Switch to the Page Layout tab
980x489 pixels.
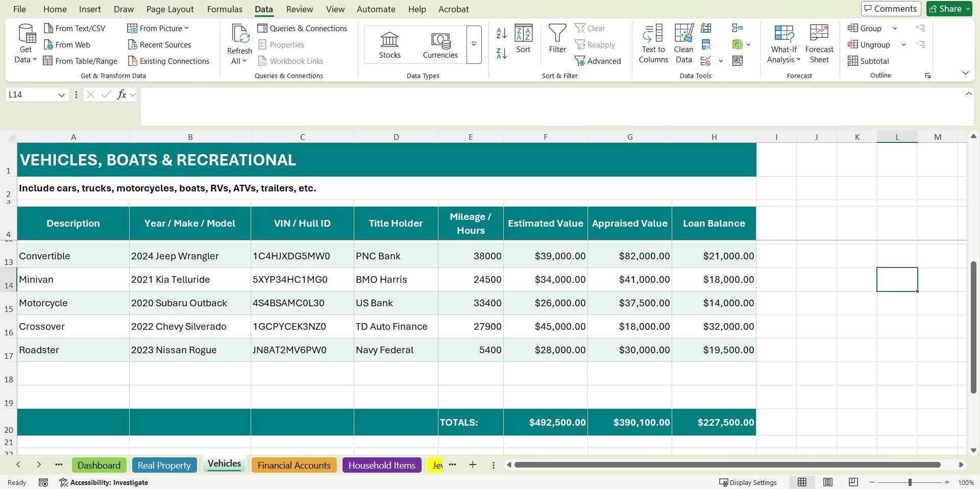[x=170, y=9]
